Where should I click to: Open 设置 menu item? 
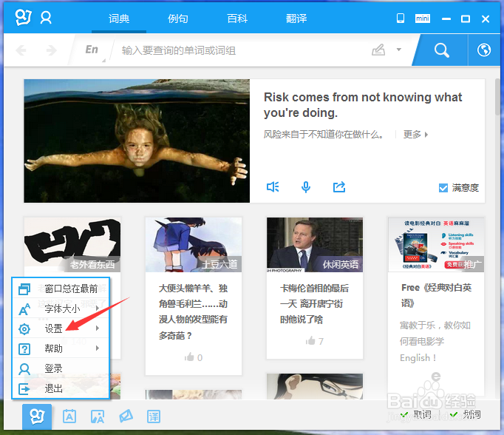coord(61,328)
